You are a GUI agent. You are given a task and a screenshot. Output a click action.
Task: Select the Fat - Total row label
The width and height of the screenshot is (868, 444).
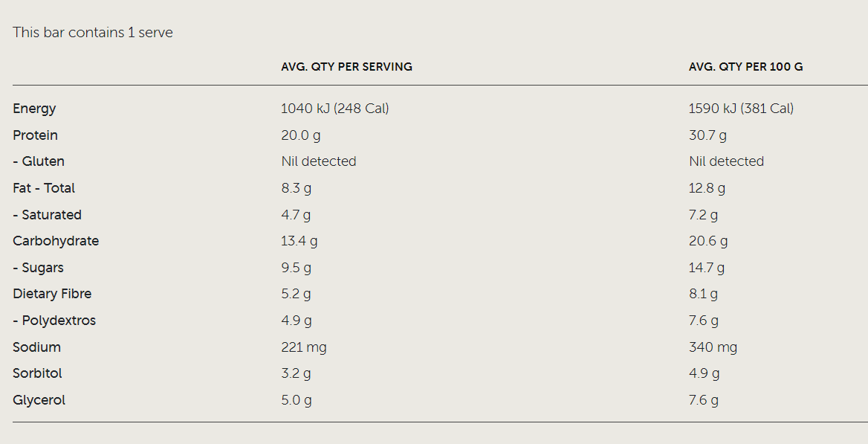[x=44, y=188]
